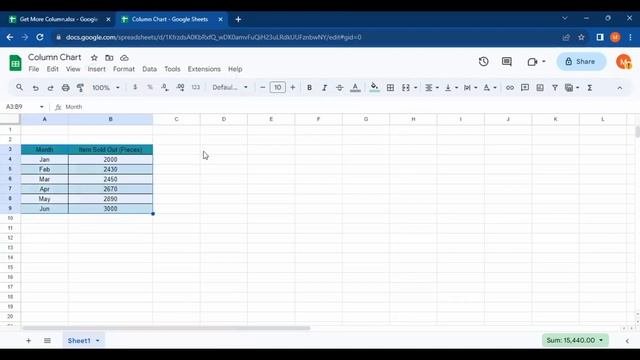Open the functions sigma menu
This screenshot has width=640, height=360.
pos(590,87)
